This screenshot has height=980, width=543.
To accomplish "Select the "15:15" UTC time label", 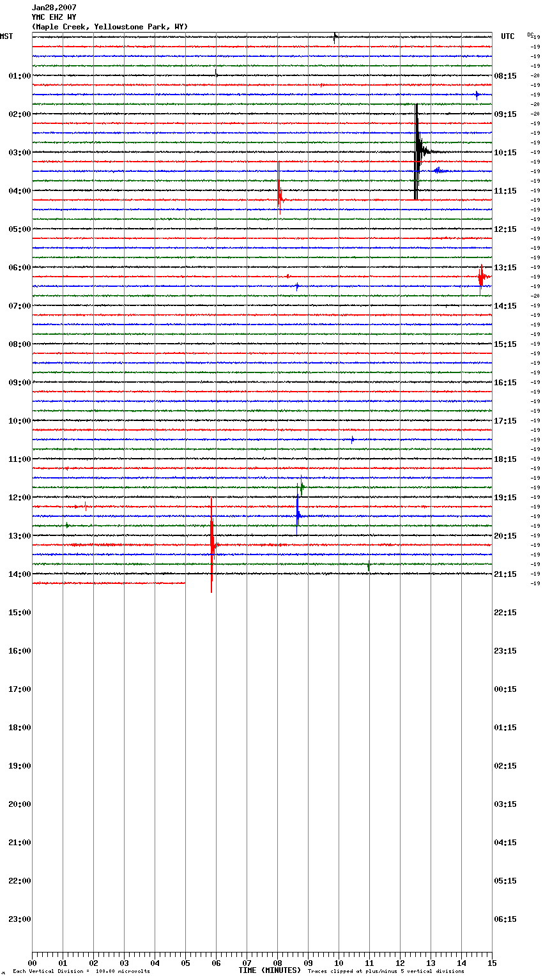I will 505,344.
